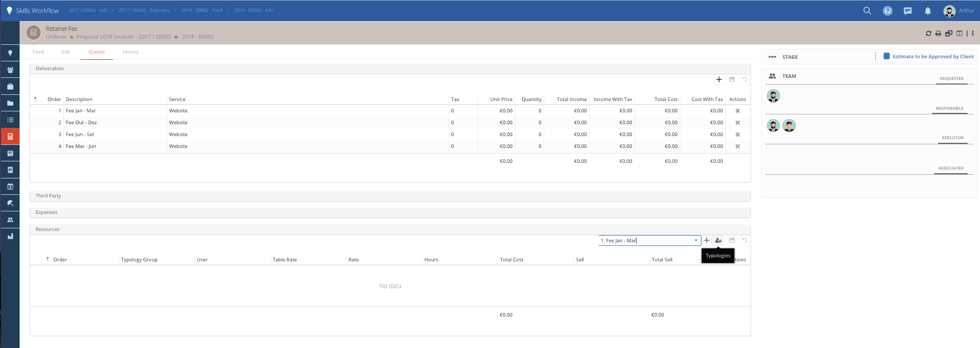Click the search magnifier icon
Image resolution: width=980 pixels, height=348 pixels.
pyautogui.click(x=867, y=11)
